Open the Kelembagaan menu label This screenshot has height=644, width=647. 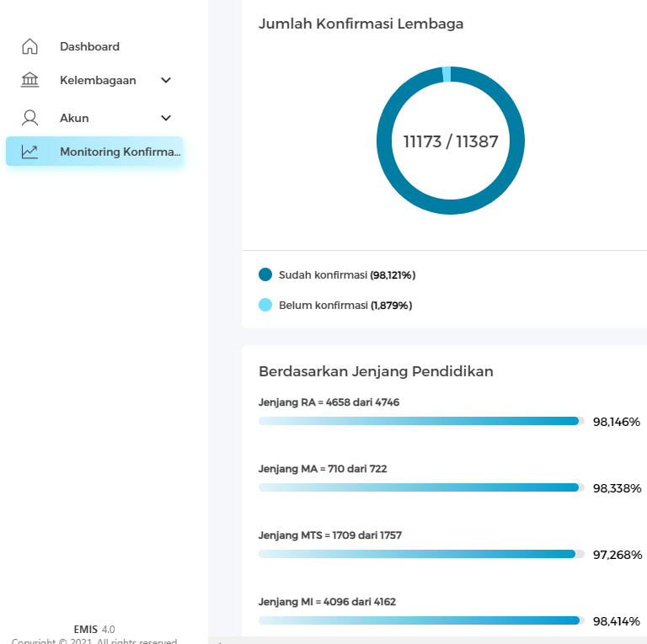[x=98, y=80]
